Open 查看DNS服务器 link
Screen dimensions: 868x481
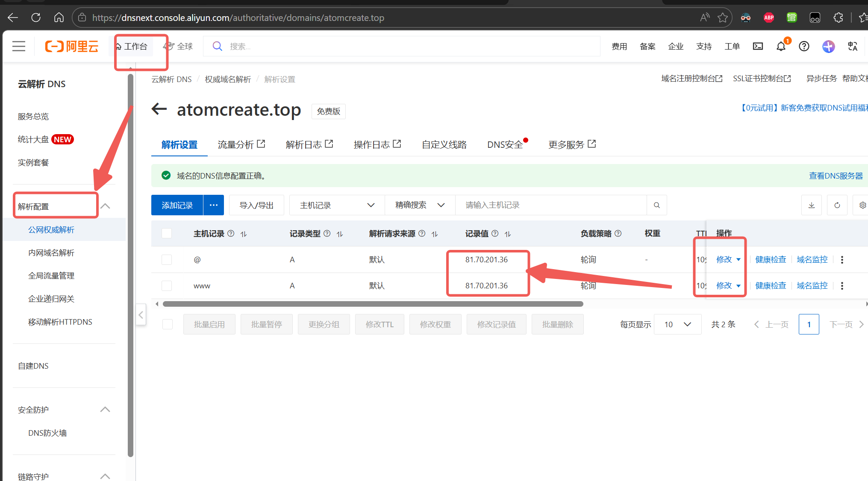836,176
